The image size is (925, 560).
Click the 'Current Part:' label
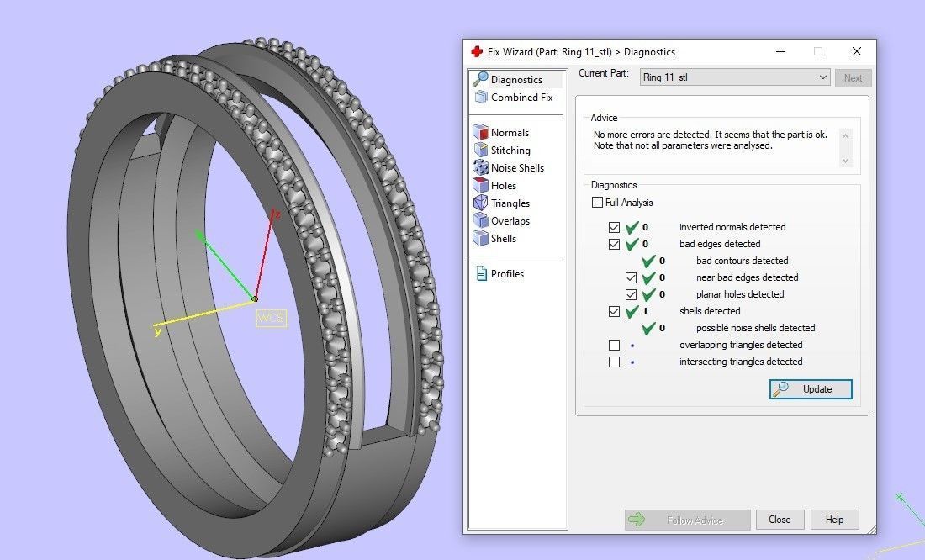coord(604,73)
